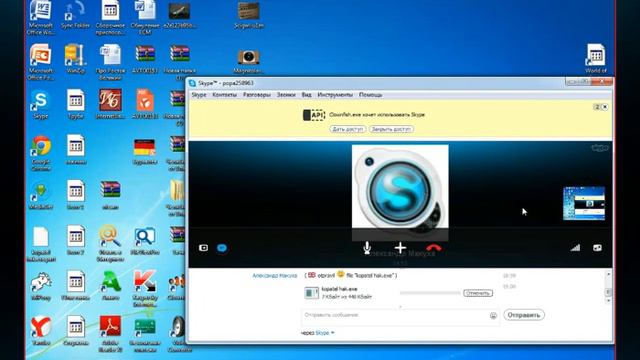This screenshot has height=360, width=640.
Task: Select the bull-shaped desktop shortcut icon
Action: pyautogui.click(x=40, y=285)
